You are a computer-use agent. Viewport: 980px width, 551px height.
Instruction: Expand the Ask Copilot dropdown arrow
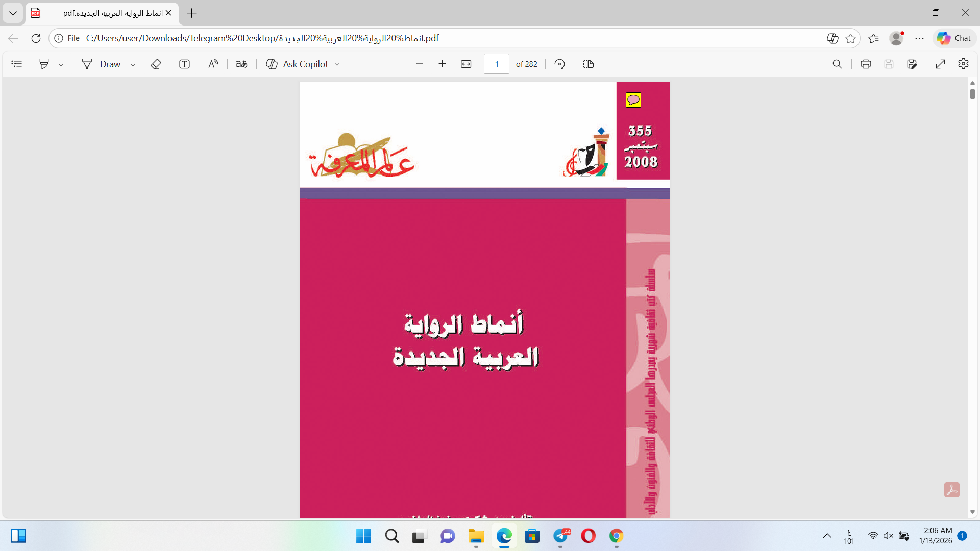click(337, 64)
